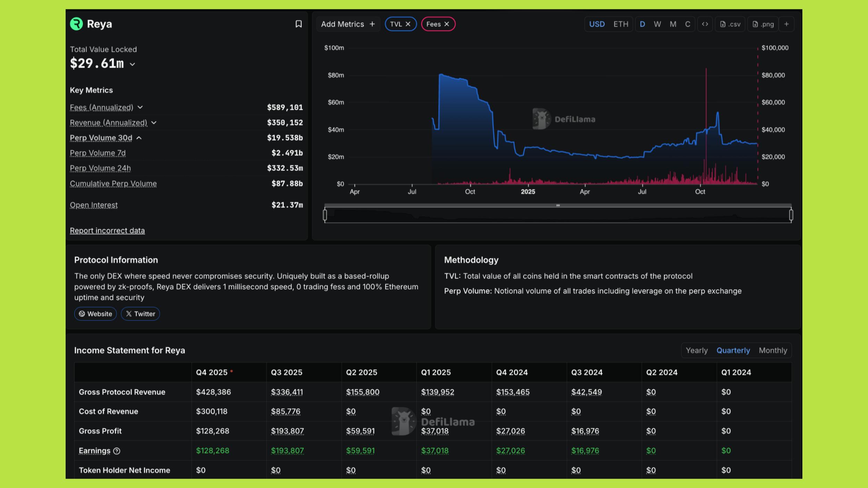Open the protocol Website link
This screenshot has height=488, width=868.
pos(95,314)
